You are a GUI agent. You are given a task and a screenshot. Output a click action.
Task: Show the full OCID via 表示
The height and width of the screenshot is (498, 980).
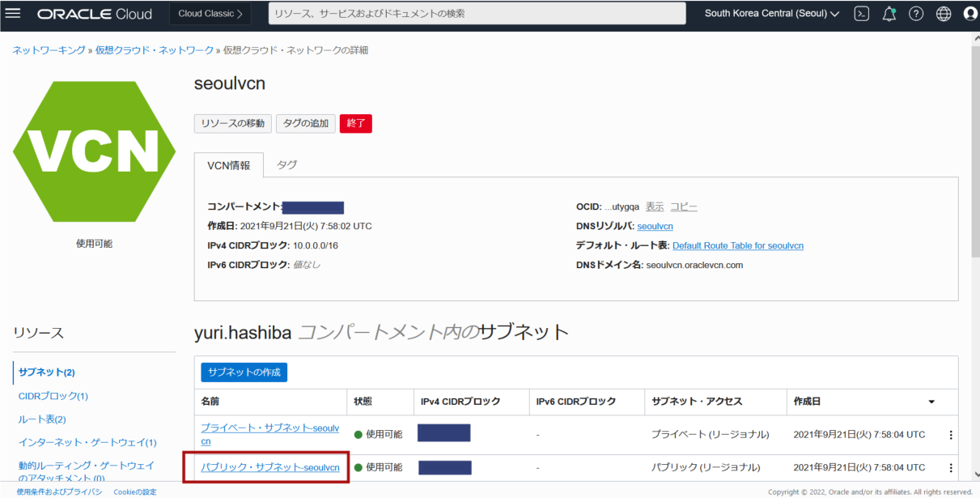655,206
